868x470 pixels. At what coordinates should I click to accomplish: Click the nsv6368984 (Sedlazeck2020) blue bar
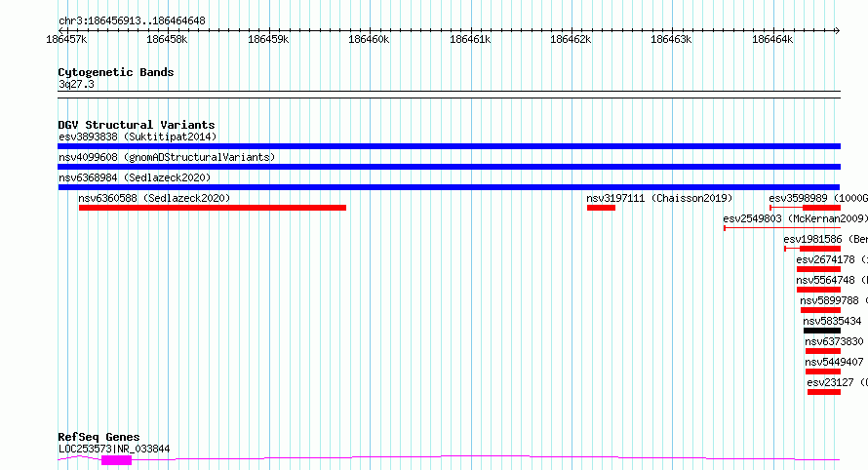(x=449, y=187)
